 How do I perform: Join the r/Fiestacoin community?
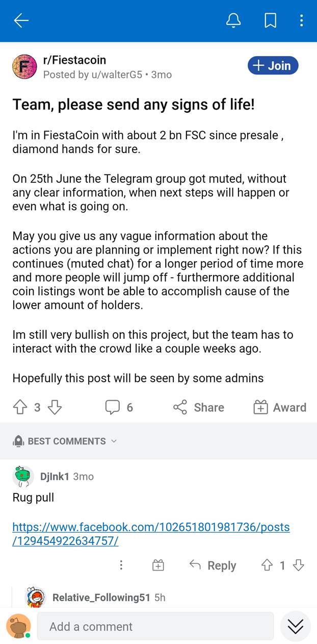click(273, 66)
